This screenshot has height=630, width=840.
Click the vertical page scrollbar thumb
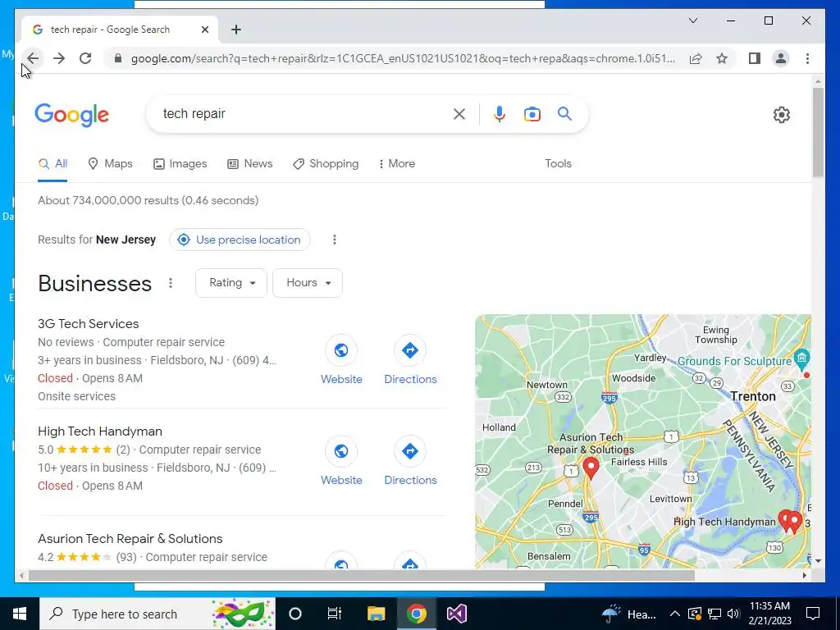(818, 132)
